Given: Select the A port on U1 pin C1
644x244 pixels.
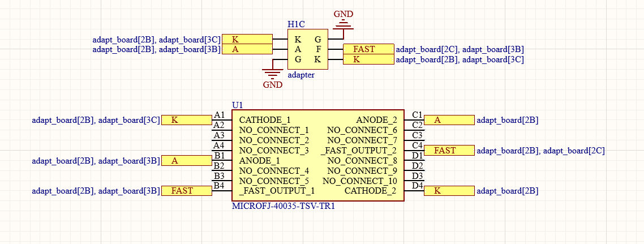Looking at the screenshot, I should tap(449, 120).
